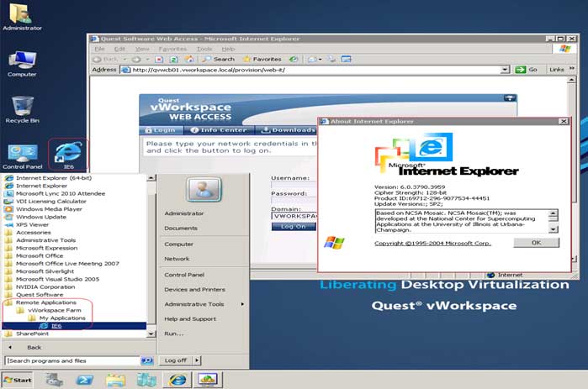Open the Recycle Bin icon
The width and height of the screenshot is (588, 389).
pyautogui.click(x=22, y=110)
